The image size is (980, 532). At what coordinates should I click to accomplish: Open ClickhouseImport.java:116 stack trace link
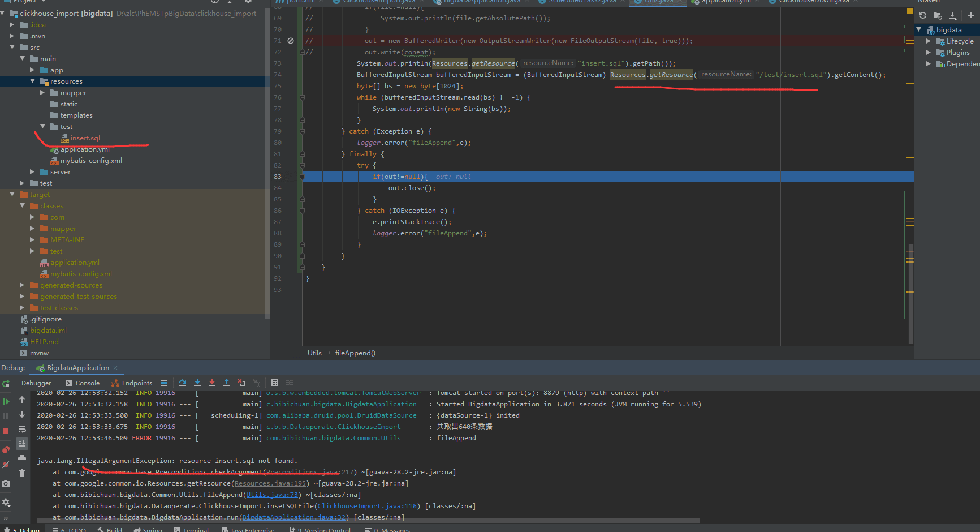click(x=366, y=506)
